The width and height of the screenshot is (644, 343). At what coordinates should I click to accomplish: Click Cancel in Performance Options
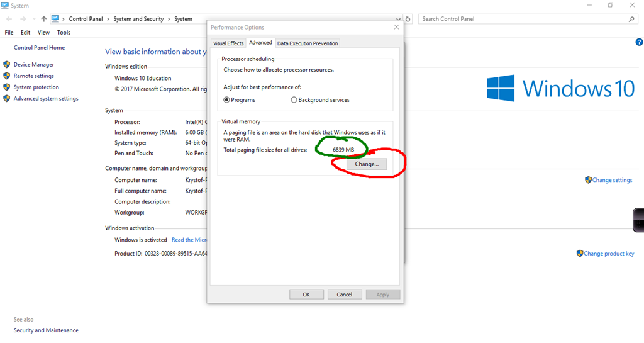[344, 295]
